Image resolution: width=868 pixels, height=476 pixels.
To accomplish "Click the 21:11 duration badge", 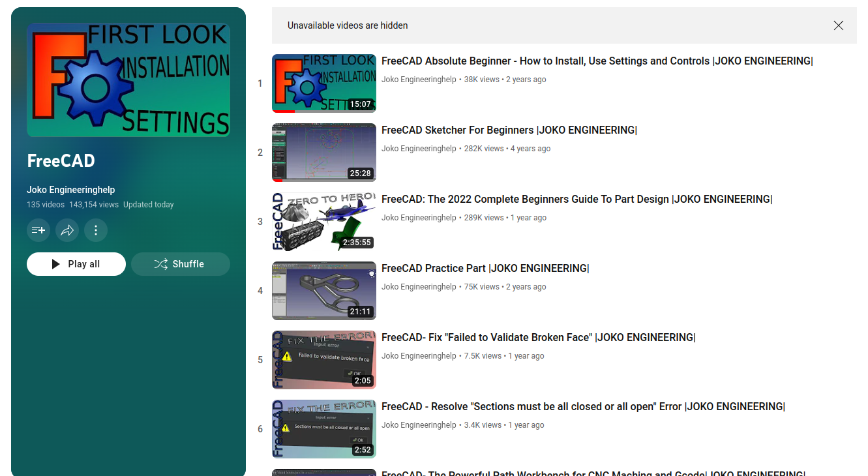I will 360,312.
